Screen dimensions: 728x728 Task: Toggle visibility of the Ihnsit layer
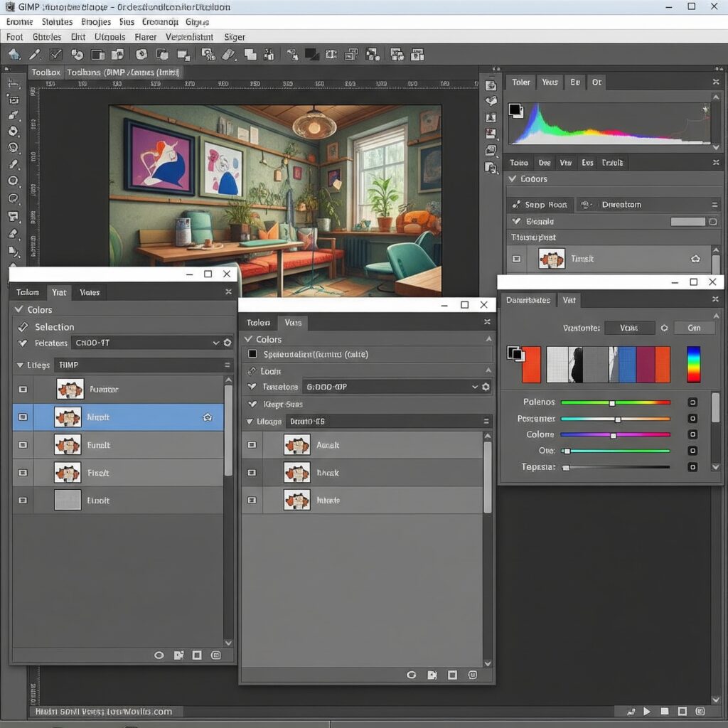pyautogui.click(x=252, y=500)
